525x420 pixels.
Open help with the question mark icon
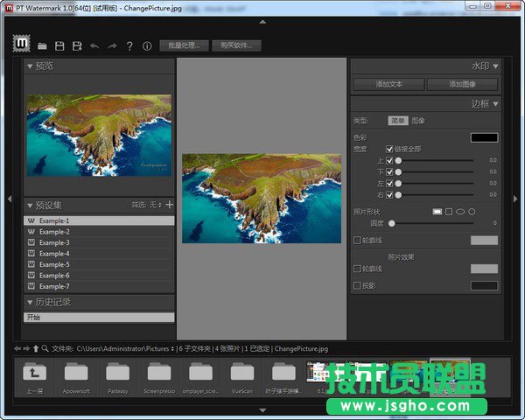tap(129, 45)
